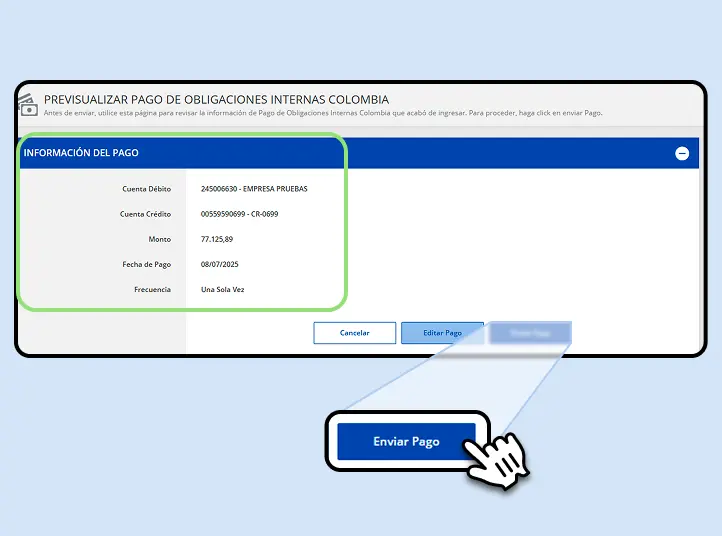
Task: Click the Previsualizar Pago de Obligaciones title
Action: pyautogui.click(x=216, y=99)
